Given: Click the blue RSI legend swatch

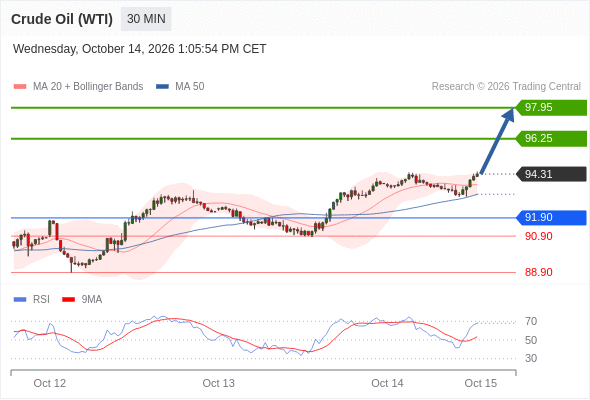Looking at the screenshot, I should [x=20, y=300].
